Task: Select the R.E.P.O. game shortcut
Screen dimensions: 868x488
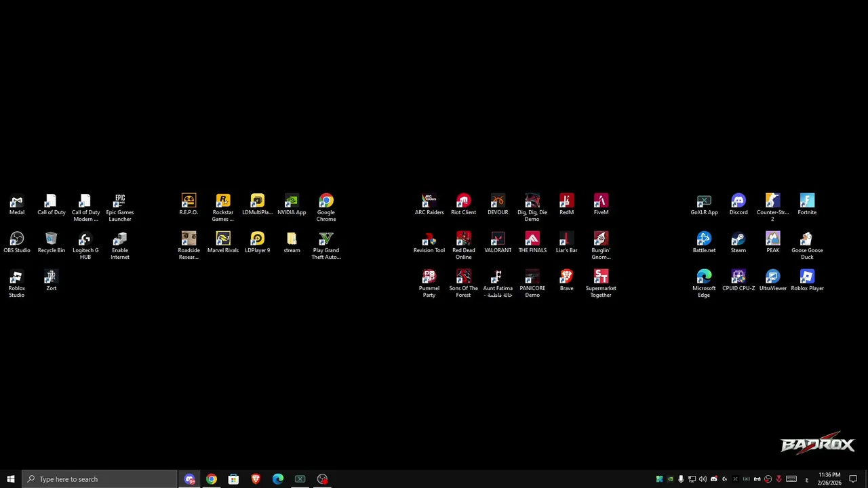Action: click(189, 205)
